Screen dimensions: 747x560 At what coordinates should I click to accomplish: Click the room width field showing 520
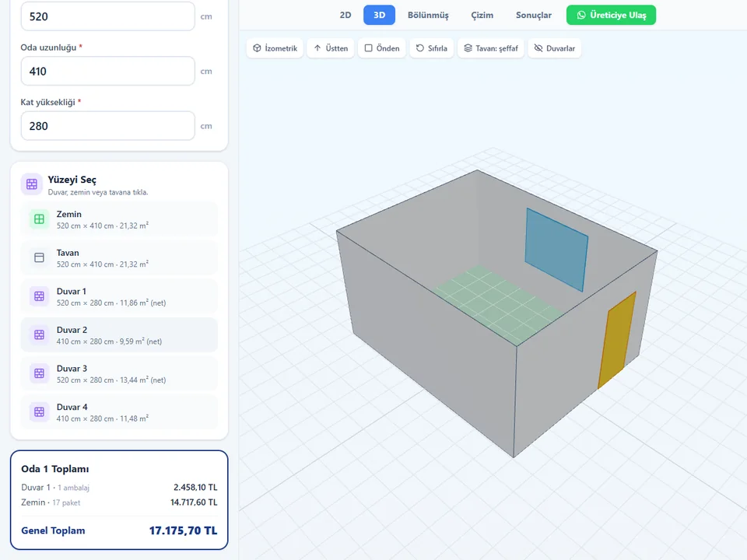(x=107, y=16)
